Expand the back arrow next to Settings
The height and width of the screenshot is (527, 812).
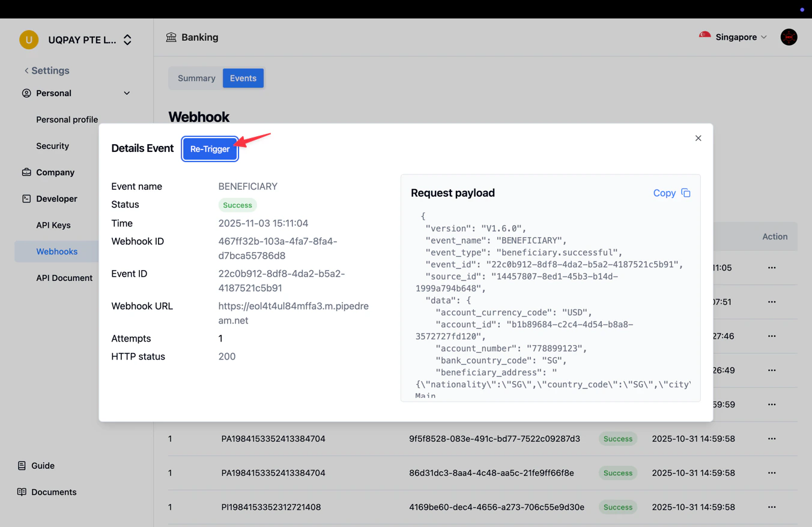(x=26, y=70)
